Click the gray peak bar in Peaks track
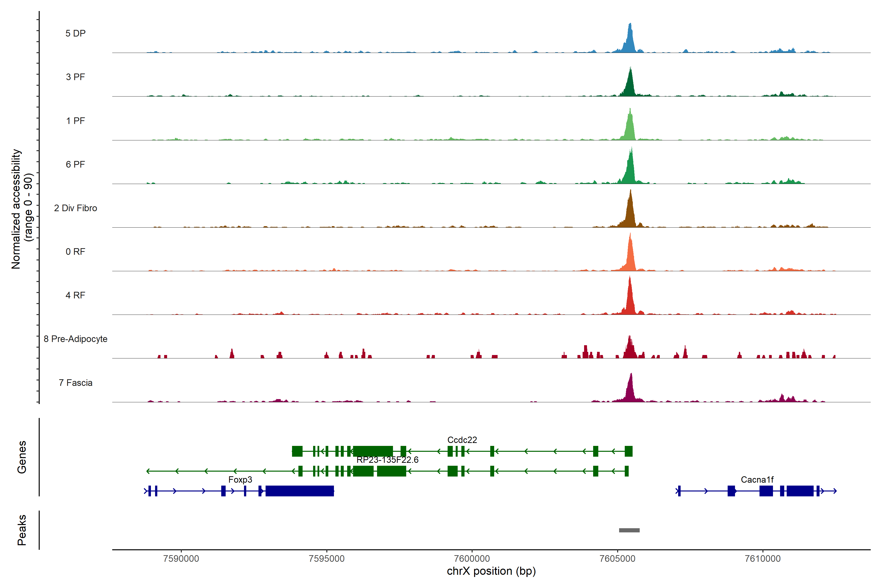 [x=629, y=530]
